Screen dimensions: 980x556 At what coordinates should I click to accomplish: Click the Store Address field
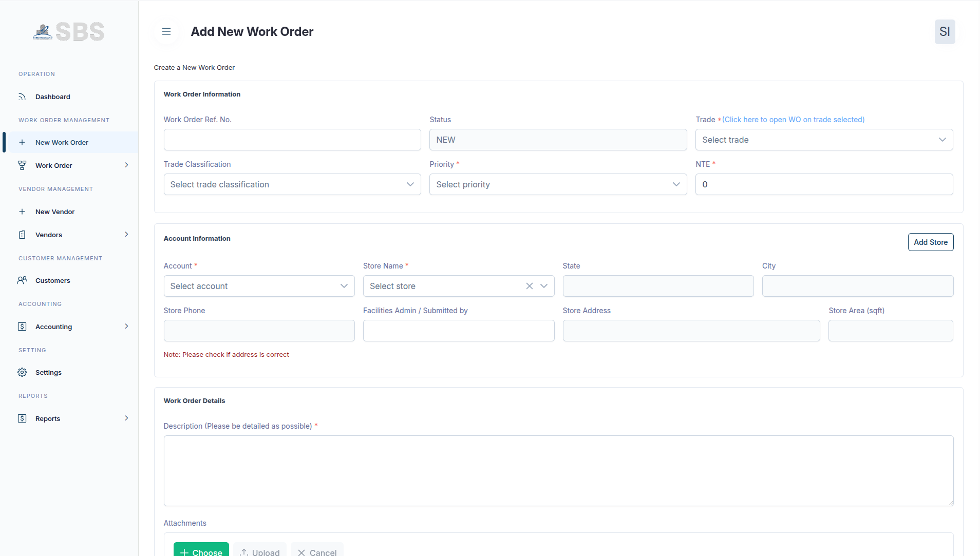pos(691,331)
